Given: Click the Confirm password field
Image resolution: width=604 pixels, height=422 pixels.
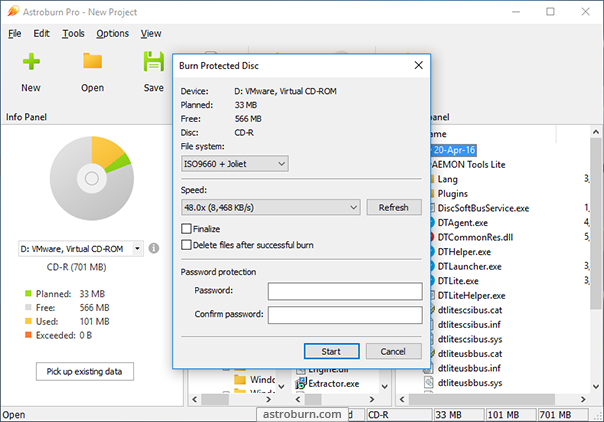Looking at the screenshot, I should tap(345, 315).
